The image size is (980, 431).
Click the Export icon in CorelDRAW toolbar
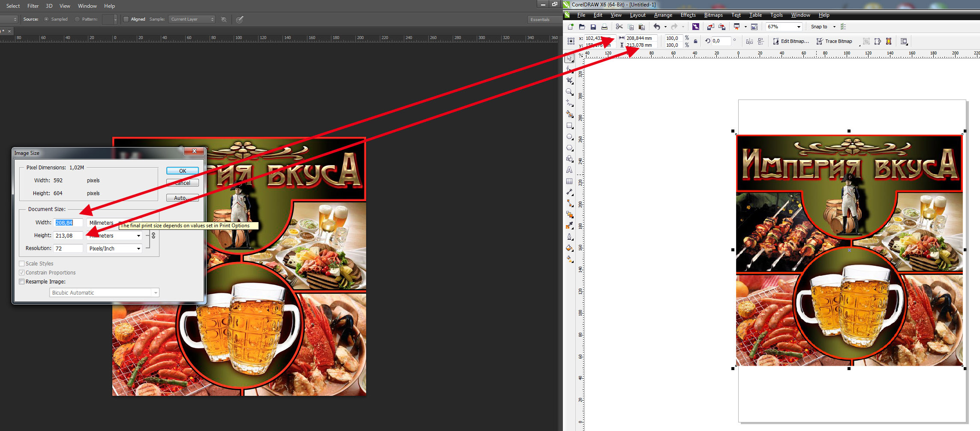coord(722,27)
